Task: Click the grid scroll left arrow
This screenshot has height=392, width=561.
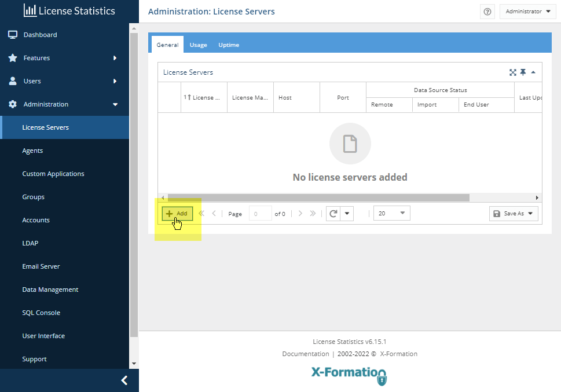Action: coord(163,197)
